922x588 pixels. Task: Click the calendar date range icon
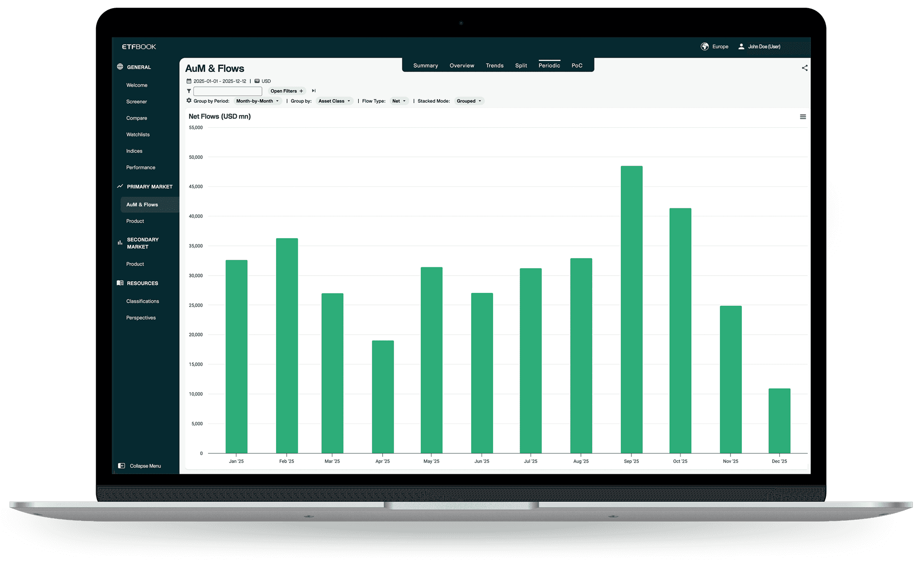point(189,81)
